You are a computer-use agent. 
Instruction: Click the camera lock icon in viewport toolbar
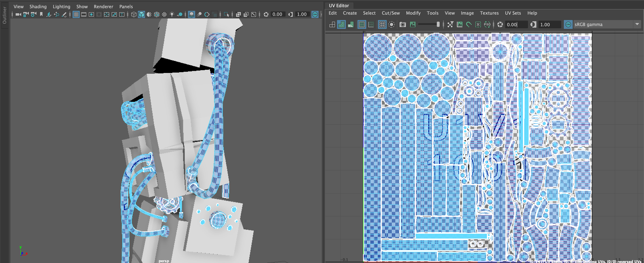26,14
